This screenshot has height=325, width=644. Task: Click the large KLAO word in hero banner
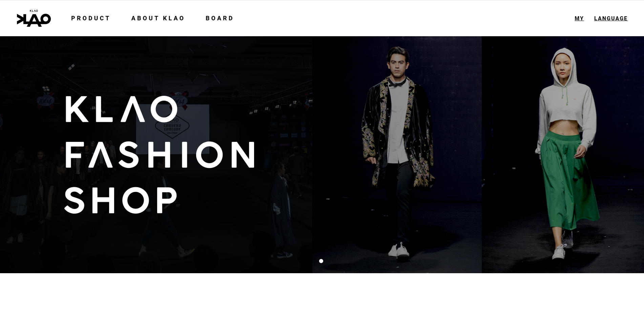(121, 109)
